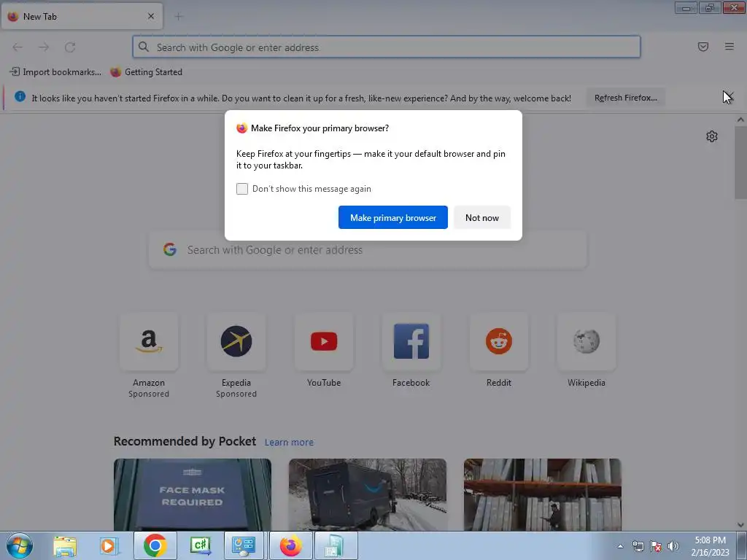Click the page scrollbar down arrow

tap(741, 525)
